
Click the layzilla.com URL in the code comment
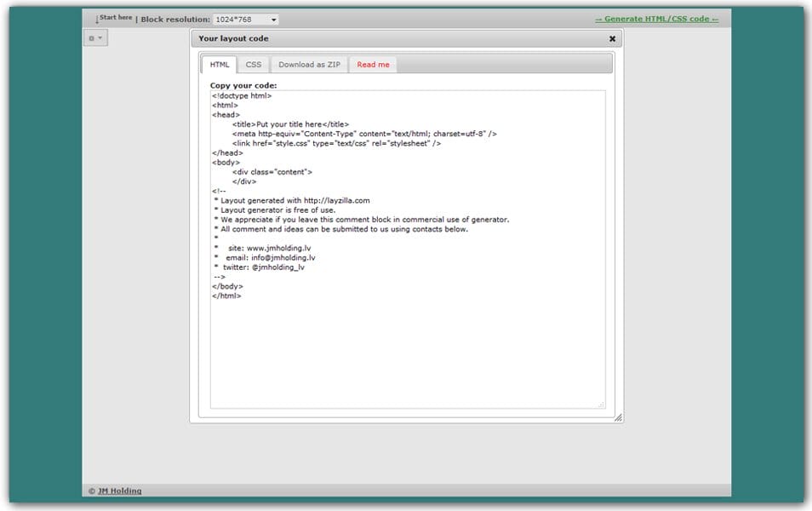coord(336,200)
